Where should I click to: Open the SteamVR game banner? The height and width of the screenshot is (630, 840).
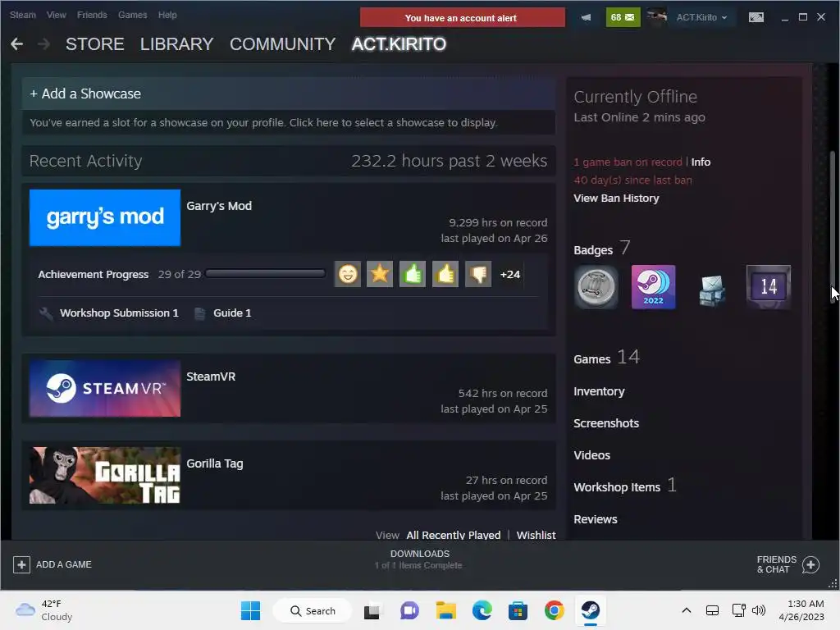pyautogui.click(x=105, y=388)
